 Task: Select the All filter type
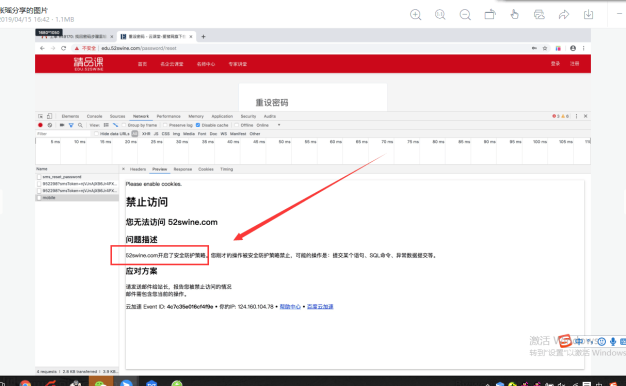[135, 134]
